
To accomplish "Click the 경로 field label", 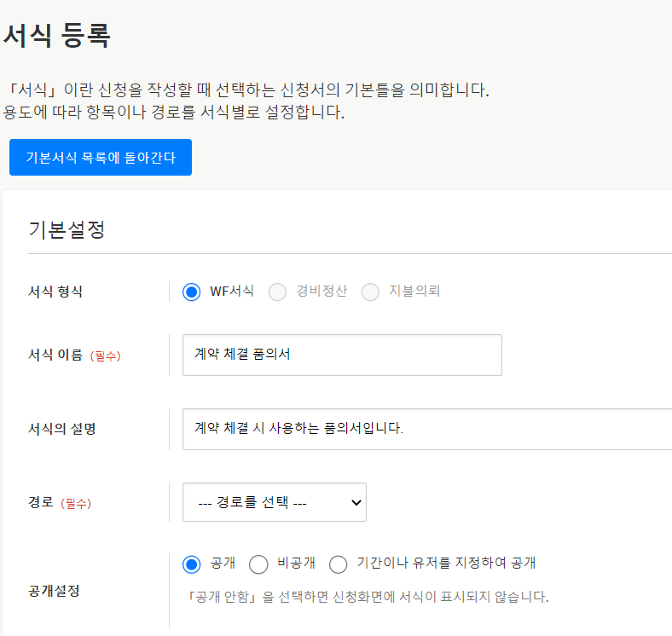I will (41, 502).
